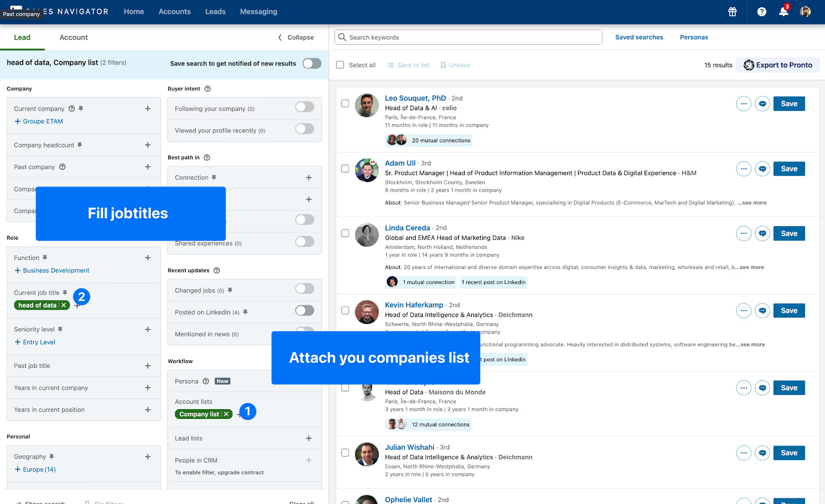Open more options for Julian Wishahi
The width and height of the screenshot is (825, 504).
click(744, 453)
